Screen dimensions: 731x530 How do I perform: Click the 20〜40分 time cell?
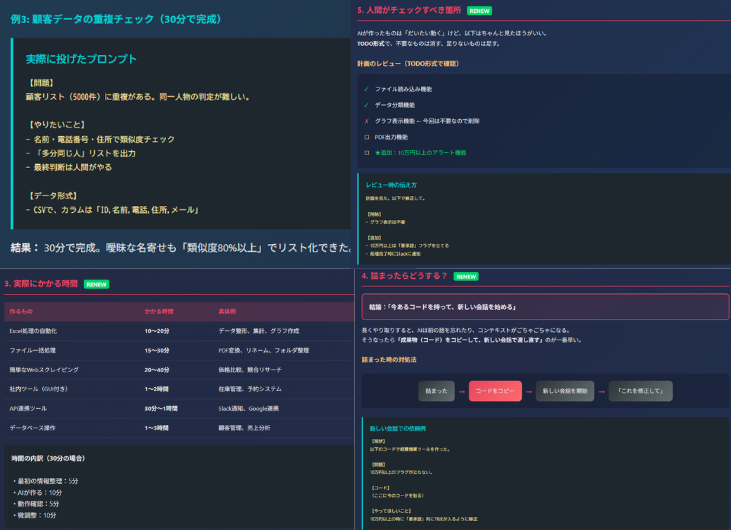click(x=157, y=370)
